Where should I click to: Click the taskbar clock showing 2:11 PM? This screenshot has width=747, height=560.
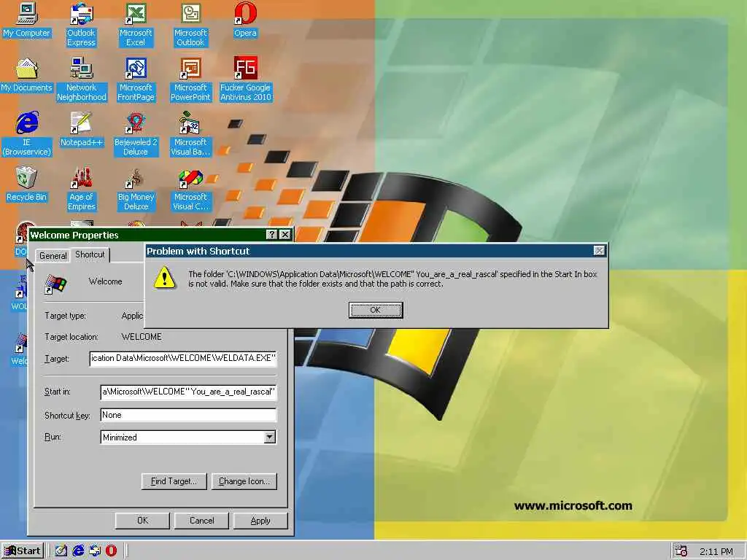tap(716, 551)
